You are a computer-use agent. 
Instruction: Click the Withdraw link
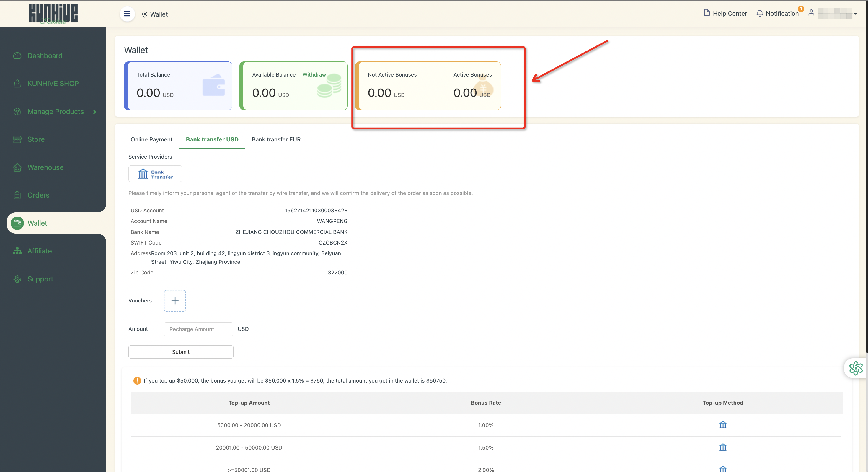pyautogui.click(x=314, y=74)
